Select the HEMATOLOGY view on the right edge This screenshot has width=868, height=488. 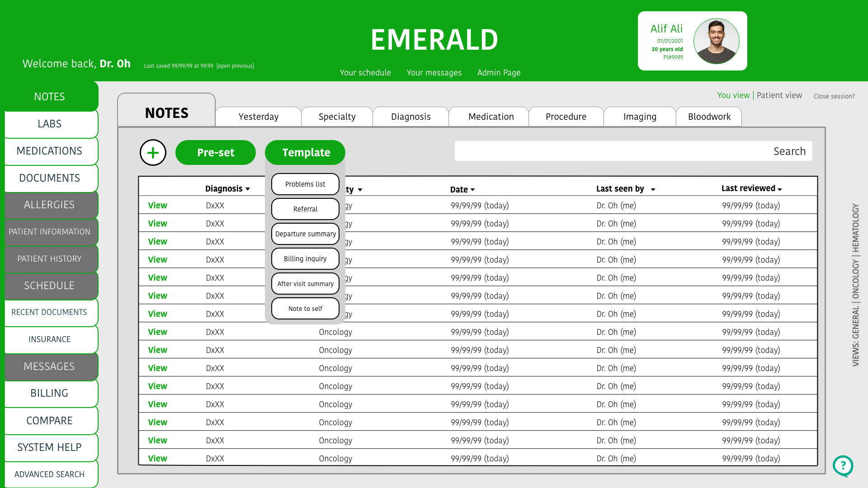click(855, 228)
